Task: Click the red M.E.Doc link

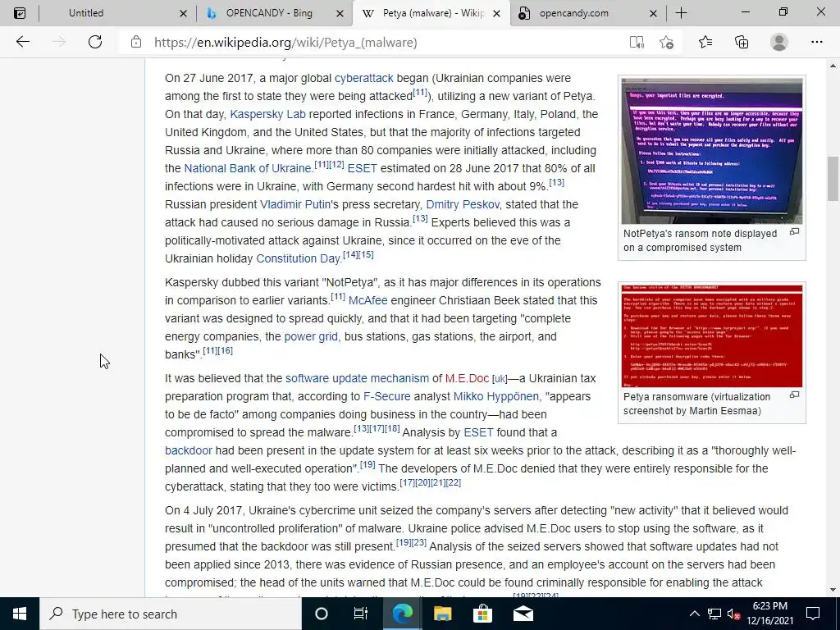Action: pos(467,378)
